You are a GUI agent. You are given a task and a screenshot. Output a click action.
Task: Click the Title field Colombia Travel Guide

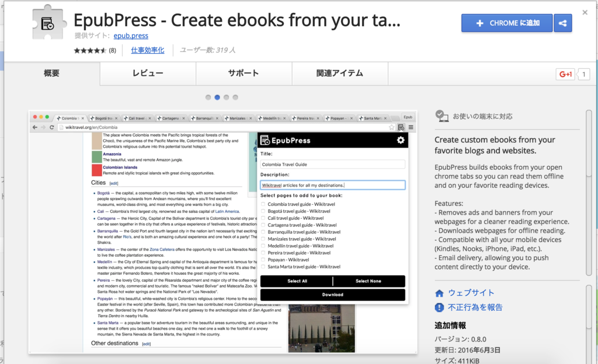pyautogui.click(x=332, y=164)
